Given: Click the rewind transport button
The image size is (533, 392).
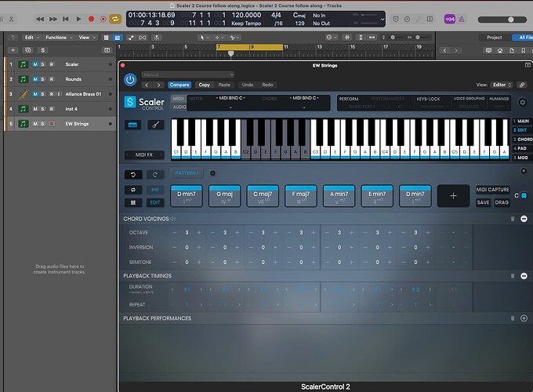Looking at the screenshot, I should pyautogui.click(x=40, y=19).
